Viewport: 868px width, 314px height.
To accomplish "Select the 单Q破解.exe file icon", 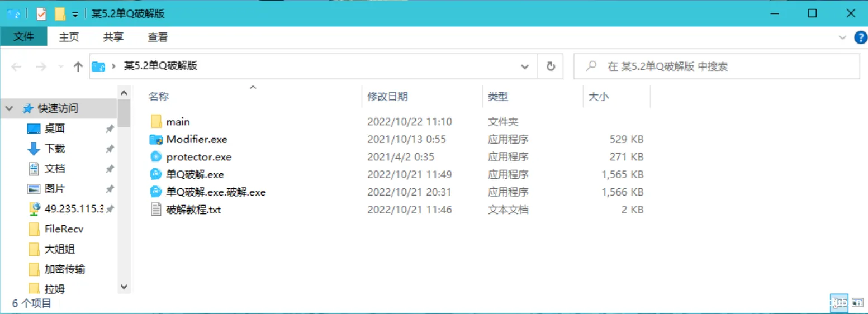I will click(x=156, y=174).
